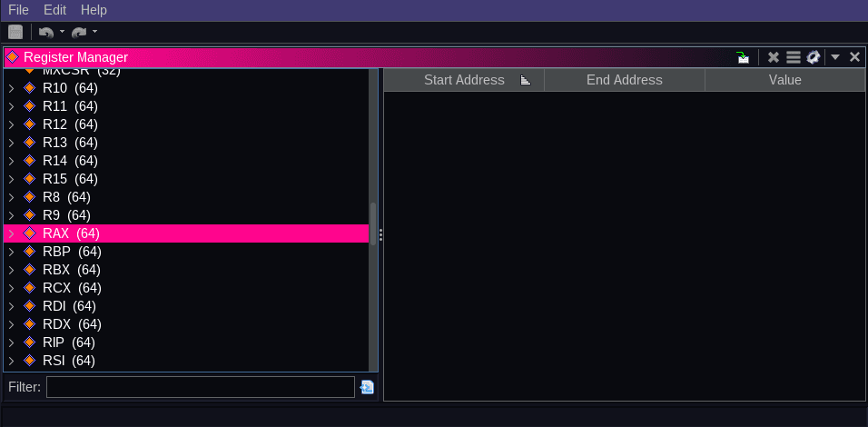Toggle the show default values lines icon
Screen dimensions: 868x427
tap(794, 57)
